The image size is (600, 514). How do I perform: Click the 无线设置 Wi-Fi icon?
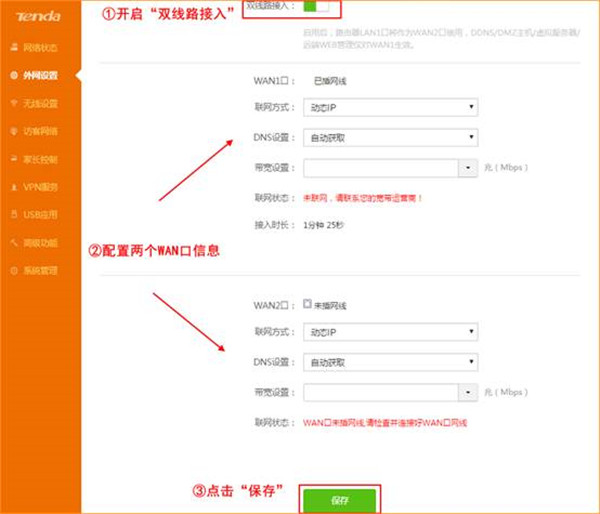(14, 103)
